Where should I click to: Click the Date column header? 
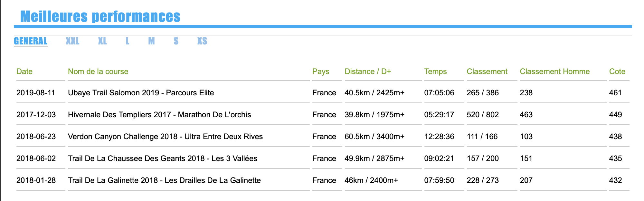(24, 72)
